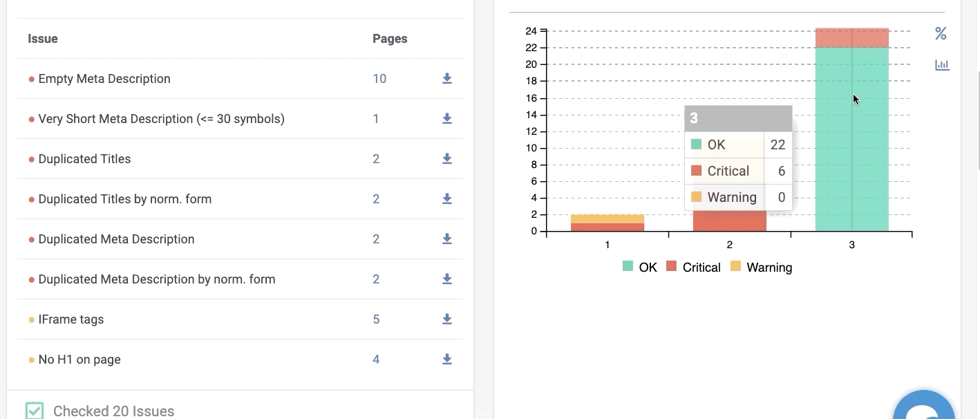Click the yellow Warning segment of column 1
Image resolution: width=980 pixels, height=419 pixels.
[x=607, y=218]
